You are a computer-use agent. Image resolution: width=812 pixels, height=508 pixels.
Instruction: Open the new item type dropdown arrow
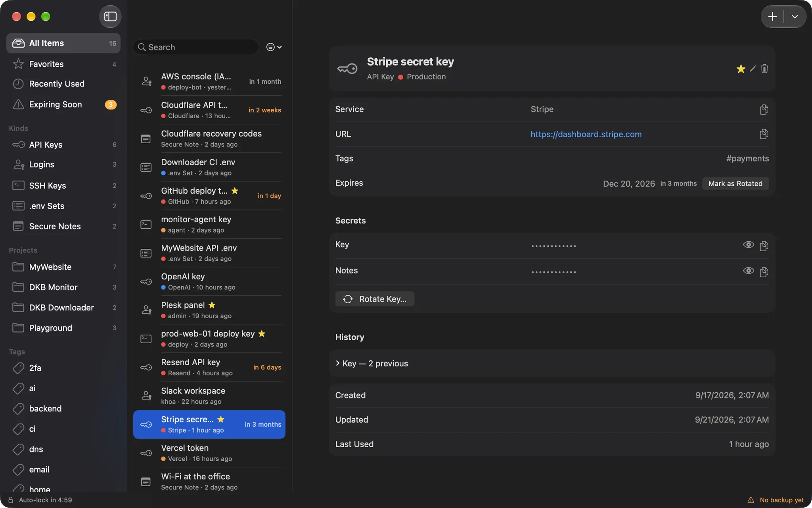click(x=795, y=16)
